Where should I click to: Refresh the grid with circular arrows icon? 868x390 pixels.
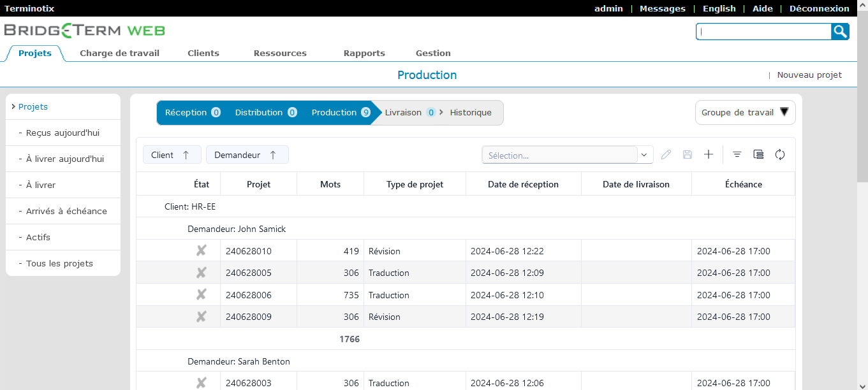pyautogui.click(x=779, y=154)
